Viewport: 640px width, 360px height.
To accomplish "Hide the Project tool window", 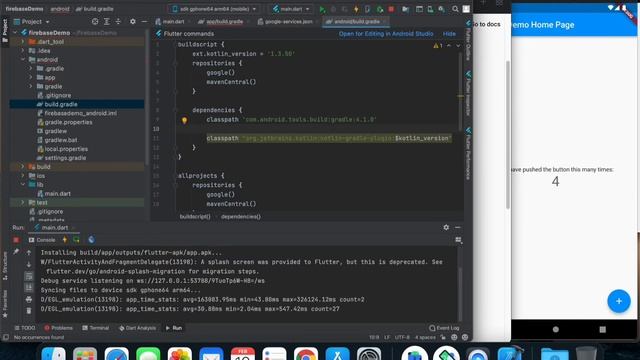I will [144, 21].
